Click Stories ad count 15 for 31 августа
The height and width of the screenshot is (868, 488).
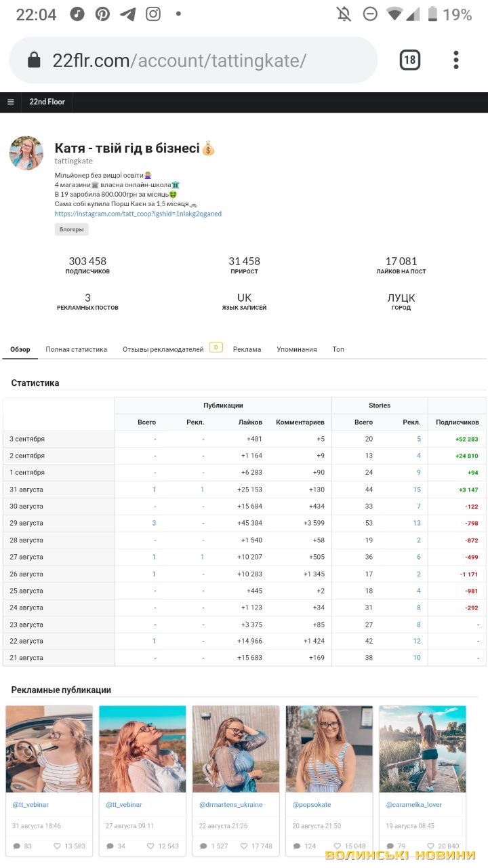[416, 490]
